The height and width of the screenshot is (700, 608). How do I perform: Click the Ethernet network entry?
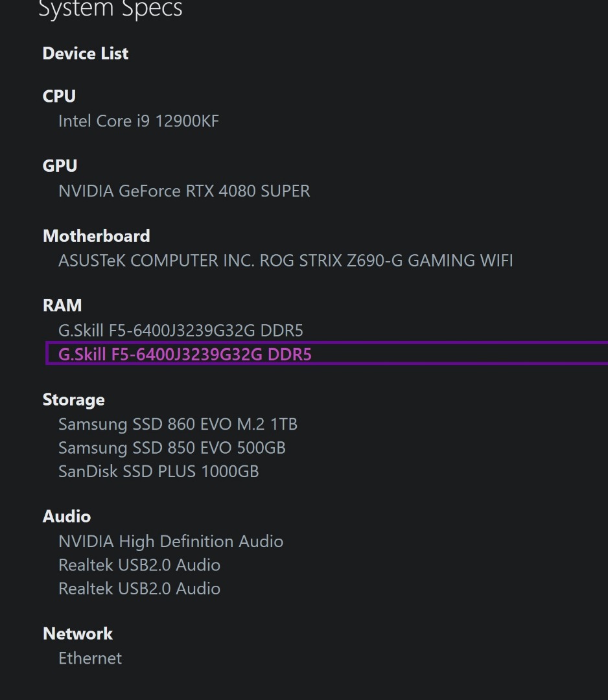(89, 658)
